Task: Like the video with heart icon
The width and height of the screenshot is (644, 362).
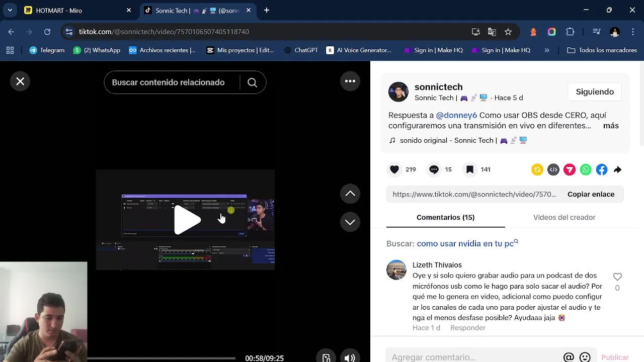Action: coord(394,169)
